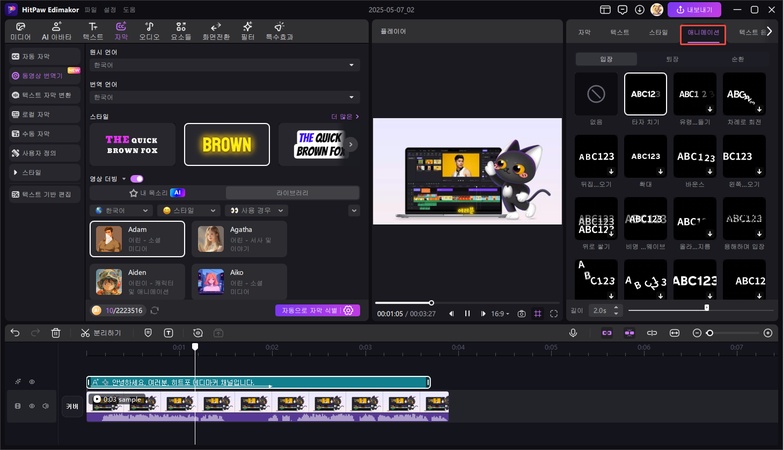This screenshot has height=450, width=783.
Task: Click the layout panel icon in title bar
Action: coord(605,9)
